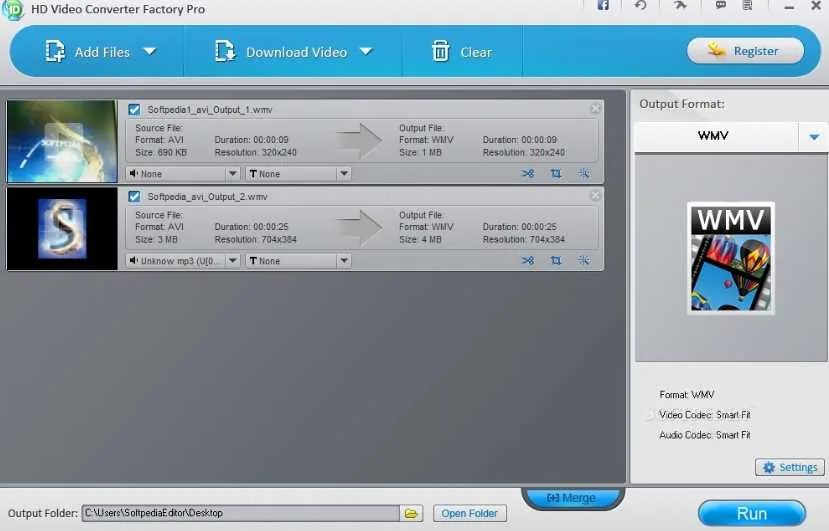Click the Facebook icon in title bar
The height and width of the screenshot is (531, 829).
pos(603,6)
